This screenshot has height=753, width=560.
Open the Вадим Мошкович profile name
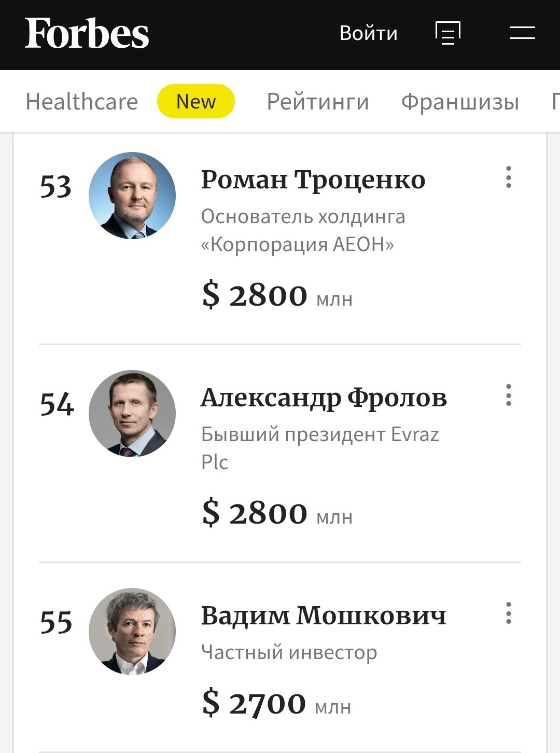coord(324,615)
